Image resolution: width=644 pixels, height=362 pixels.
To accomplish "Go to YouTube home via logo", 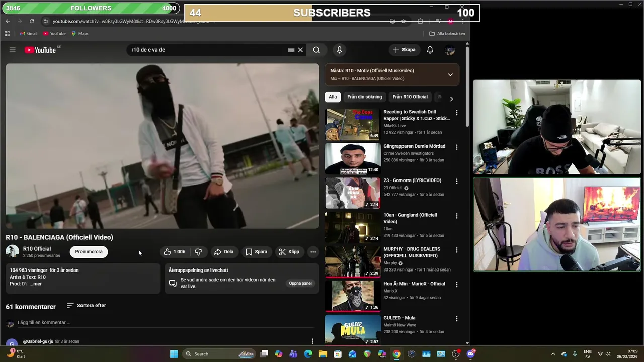I will point(40,50).
